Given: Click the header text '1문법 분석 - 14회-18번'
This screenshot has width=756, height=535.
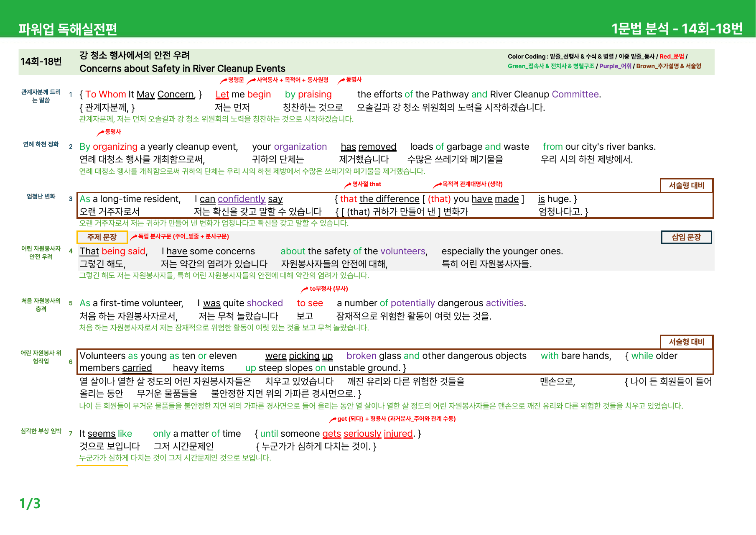Looking at the screenshot, I should [x=677, y=28].
